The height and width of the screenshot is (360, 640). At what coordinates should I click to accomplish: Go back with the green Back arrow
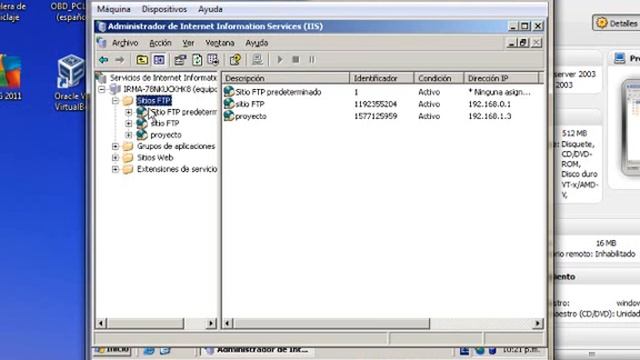coord(103,60)
